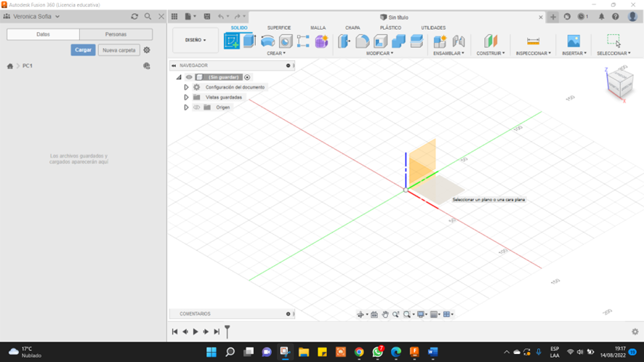644x362 pixels.
Task: Switch to the UTILIDADES tab
Action: coord(433,28)
